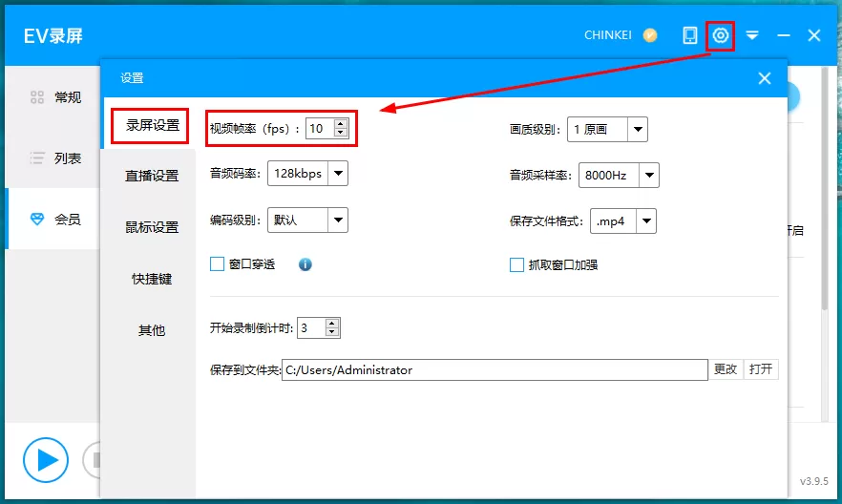The width and height of the screenshot is (842, 504).
Task: Open the 编码级别 dropdown
Action: point(307,220)
